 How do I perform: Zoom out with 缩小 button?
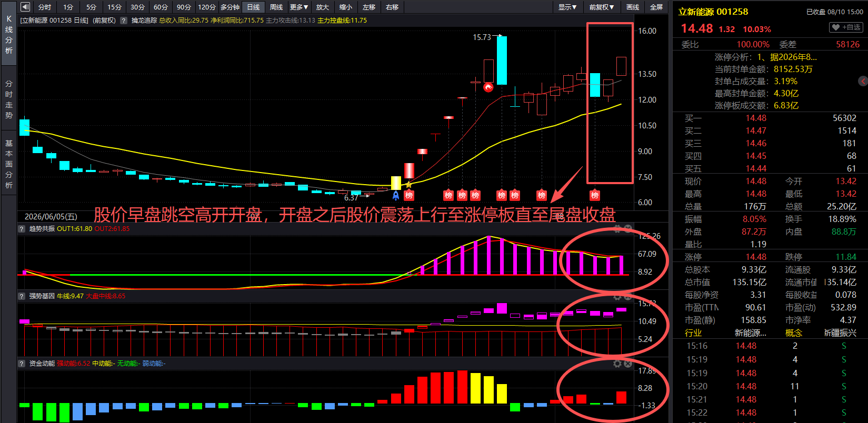(346, 7)
